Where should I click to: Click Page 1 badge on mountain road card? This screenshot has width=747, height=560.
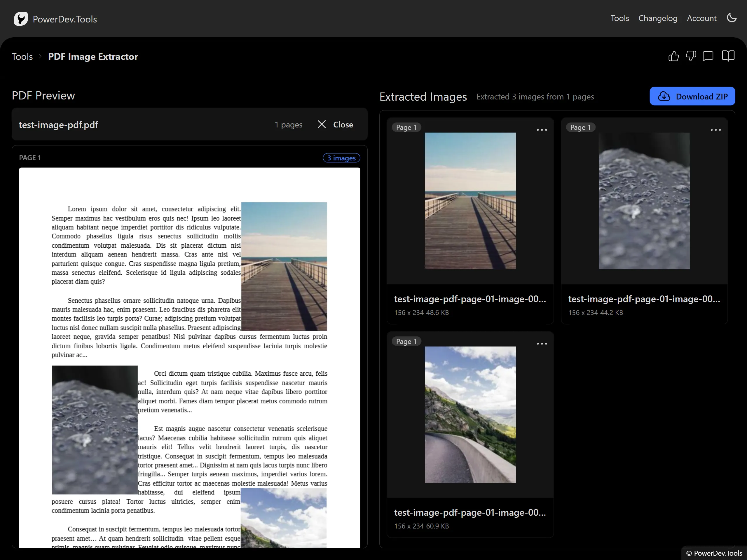406,341
